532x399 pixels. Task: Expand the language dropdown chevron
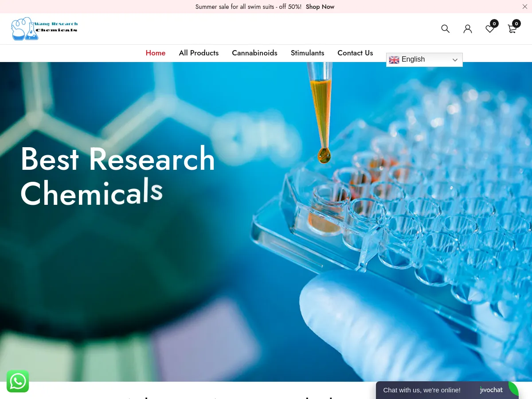(x=455, y=60)
